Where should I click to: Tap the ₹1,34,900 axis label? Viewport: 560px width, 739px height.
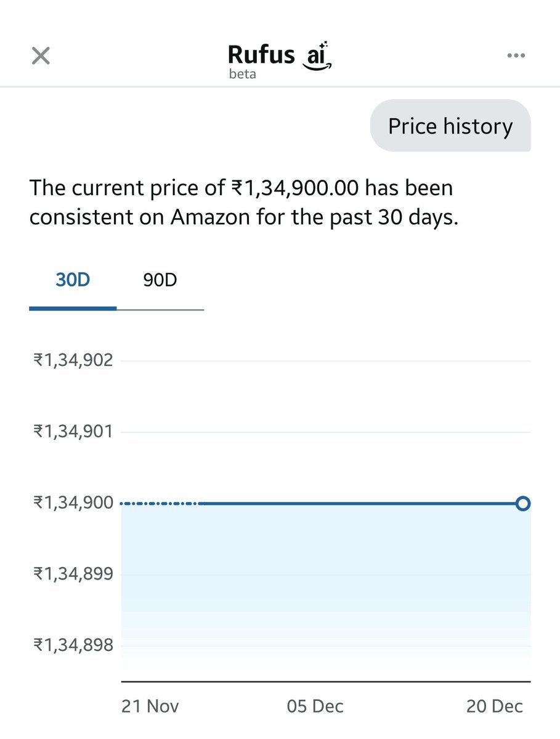74,503
